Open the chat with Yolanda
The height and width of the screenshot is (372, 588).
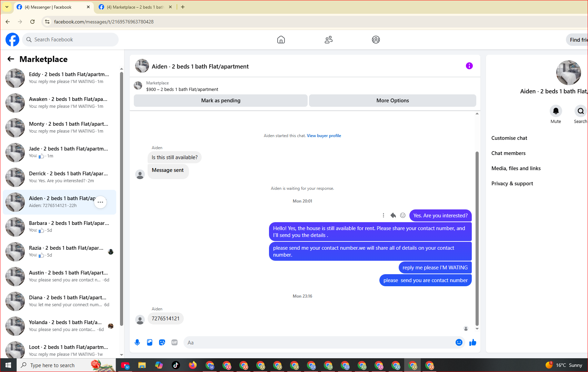click(59, 326)
